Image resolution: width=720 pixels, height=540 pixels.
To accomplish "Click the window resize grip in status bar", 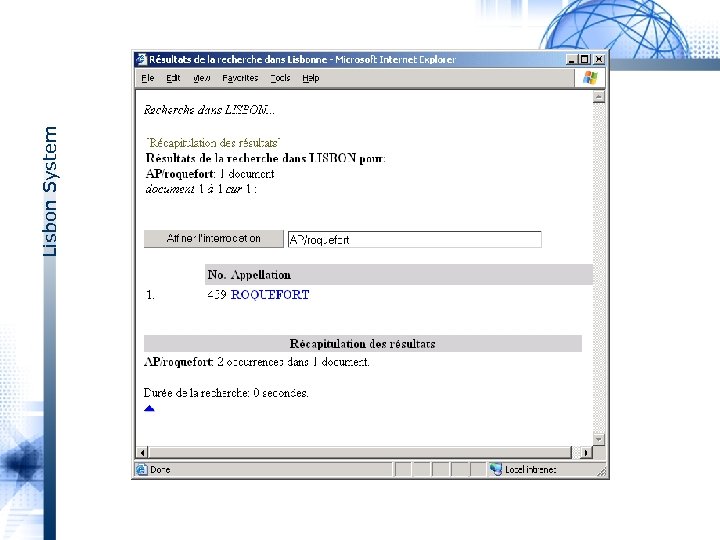I will [601, 471].
